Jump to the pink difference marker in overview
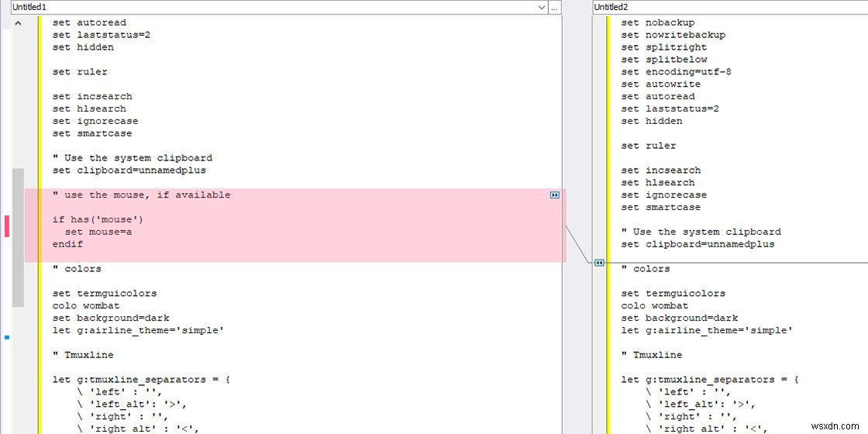 [x=7, y=226]
